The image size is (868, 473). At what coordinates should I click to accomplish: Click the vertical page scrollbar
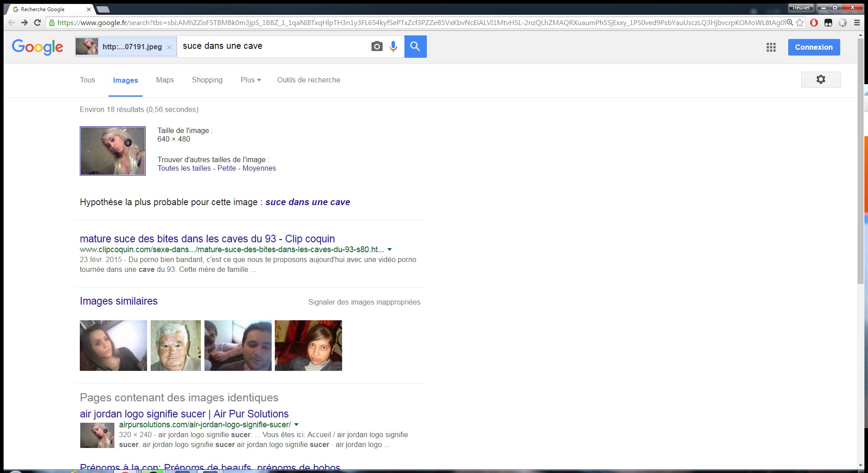pos(860,161)
